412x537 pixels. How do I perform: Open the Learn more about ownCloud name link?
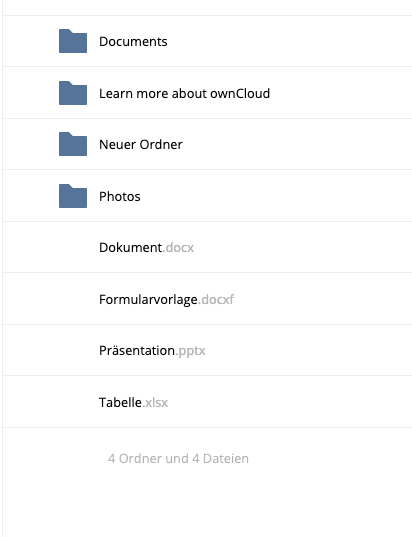click(185, 93)
